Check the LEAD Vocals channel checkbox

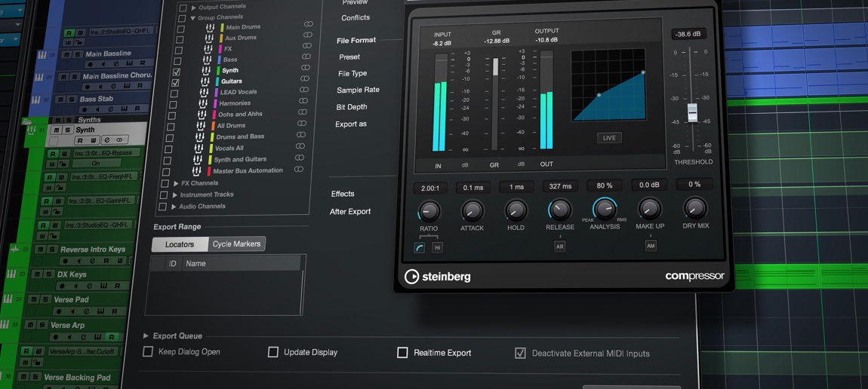174,93
